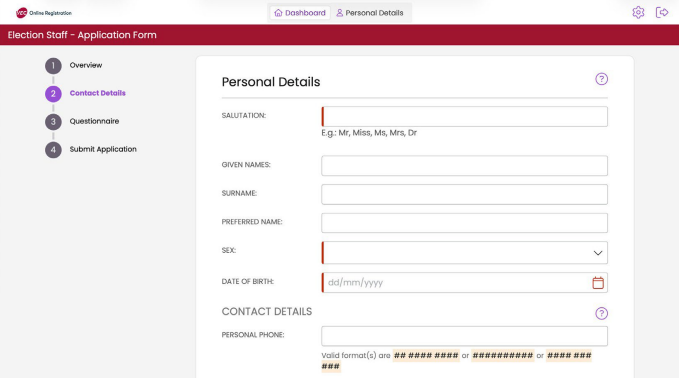Go to the Dashboard tab

click(300, 13)
